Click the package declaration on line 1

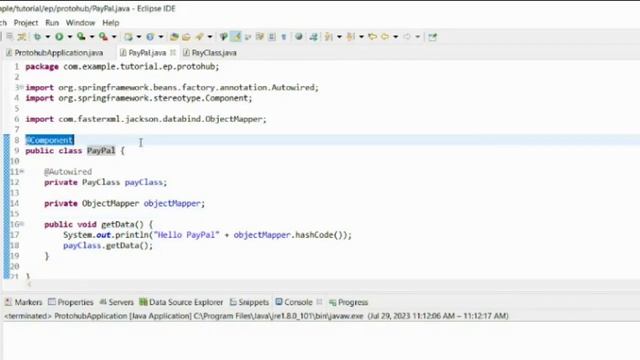[x=122, y=67]
